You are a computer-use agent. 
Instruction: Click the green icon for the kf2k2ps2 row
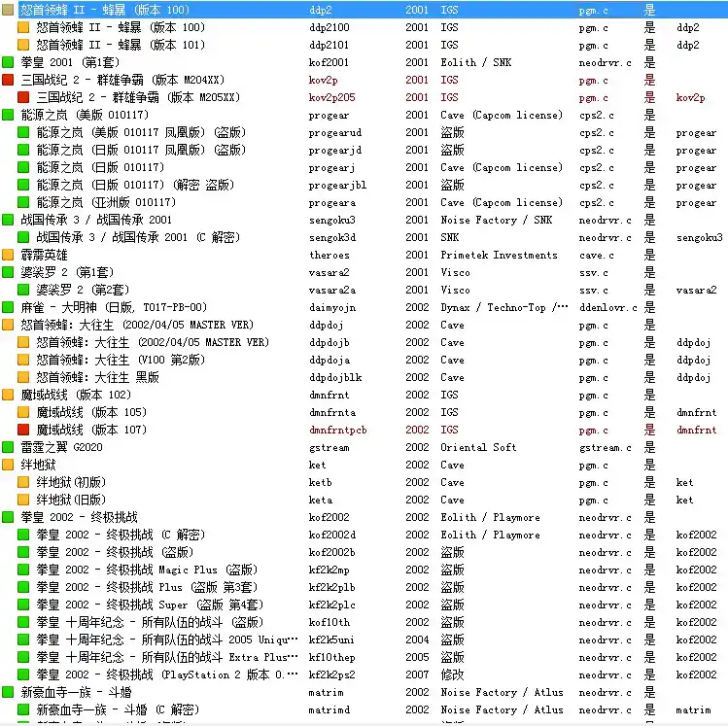[23, 674]
